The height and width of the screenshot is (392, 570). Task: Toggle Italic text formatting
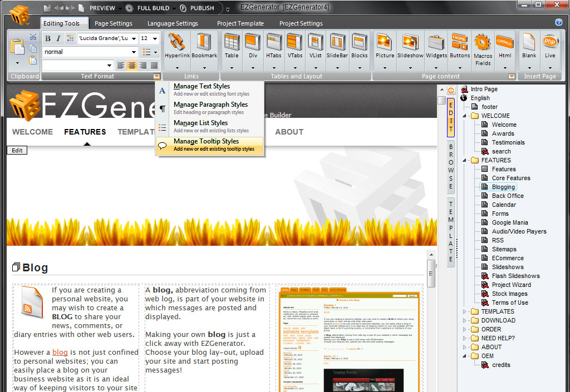[x=58, y=38]
